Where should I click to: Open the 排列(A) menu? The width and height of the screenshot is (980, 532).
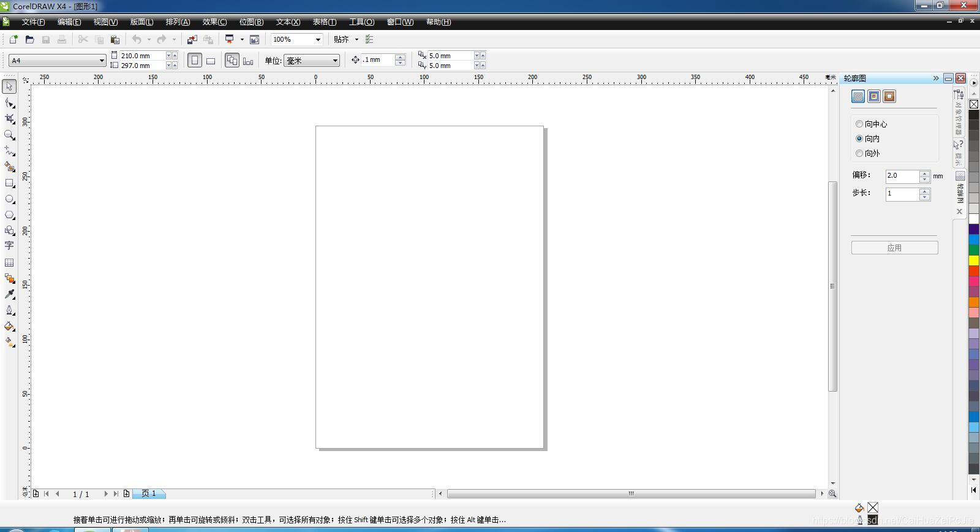coord(178,22)
